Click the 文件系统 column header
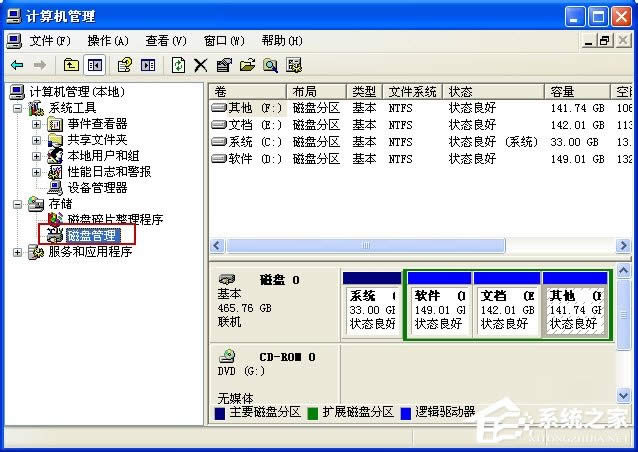The height and width of the screenshot is (452, 638). click(x=412, y=92)
